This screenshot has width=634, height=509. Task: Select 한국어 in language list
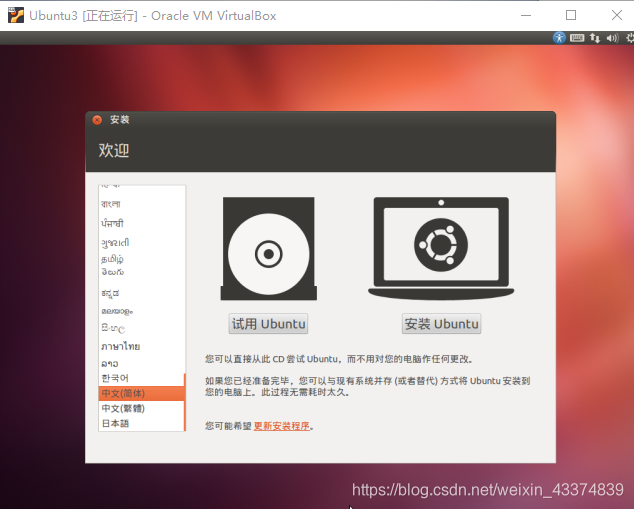(141, 378)
